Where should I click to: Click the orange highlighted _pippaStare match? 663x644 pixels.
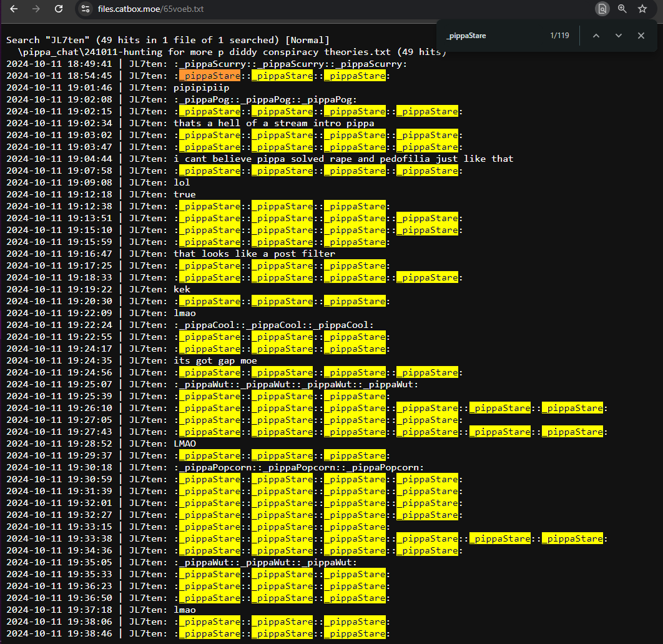click(x=210, y=76)
